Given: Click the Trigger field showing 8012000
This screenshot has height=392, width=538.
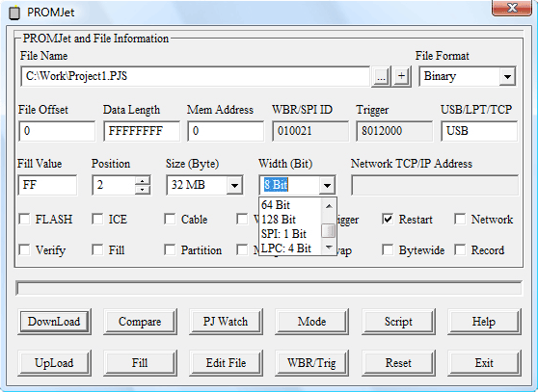Looking at the screenshot, I should click(394, 131).
